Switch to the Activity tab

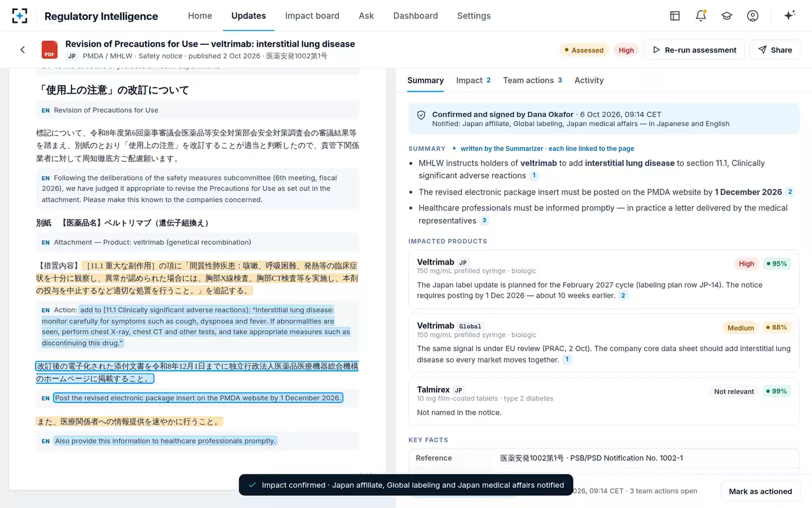click(x=589, y=80)
